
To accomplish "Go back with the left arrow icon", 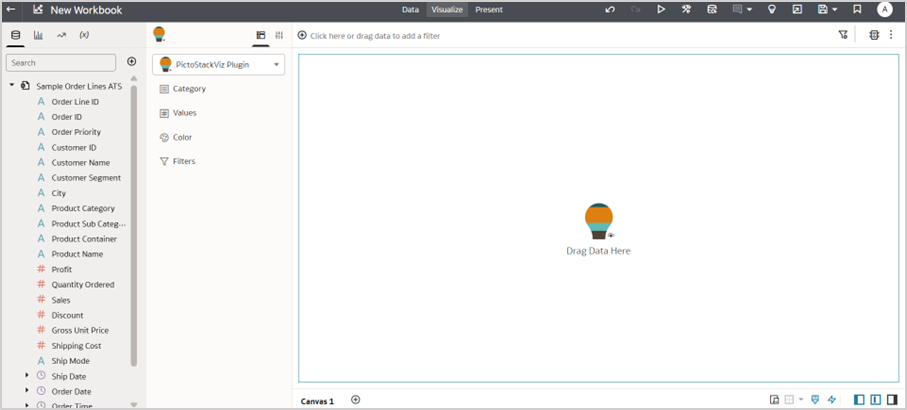I will 10,10.
